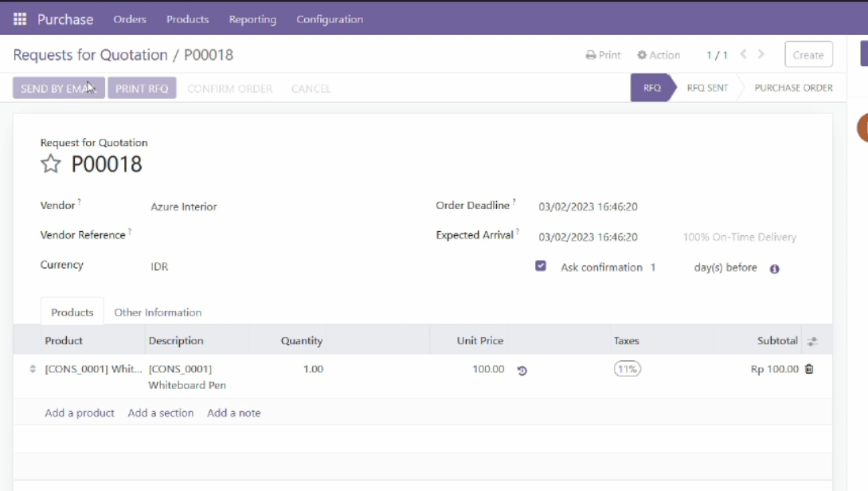Reset unit price using the history arrow icon
Screen dimensions: 868x491
coord(522,369)
